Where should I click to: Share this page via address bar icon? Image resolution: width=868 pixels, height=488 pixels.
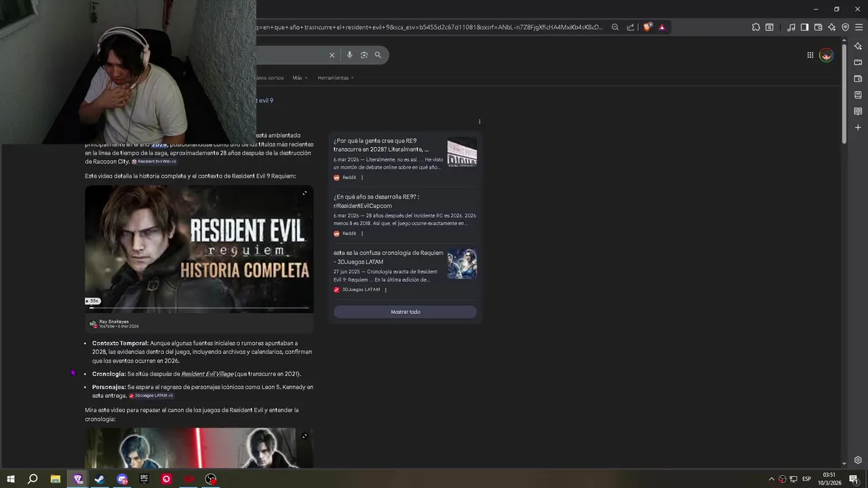coord(631,27)
